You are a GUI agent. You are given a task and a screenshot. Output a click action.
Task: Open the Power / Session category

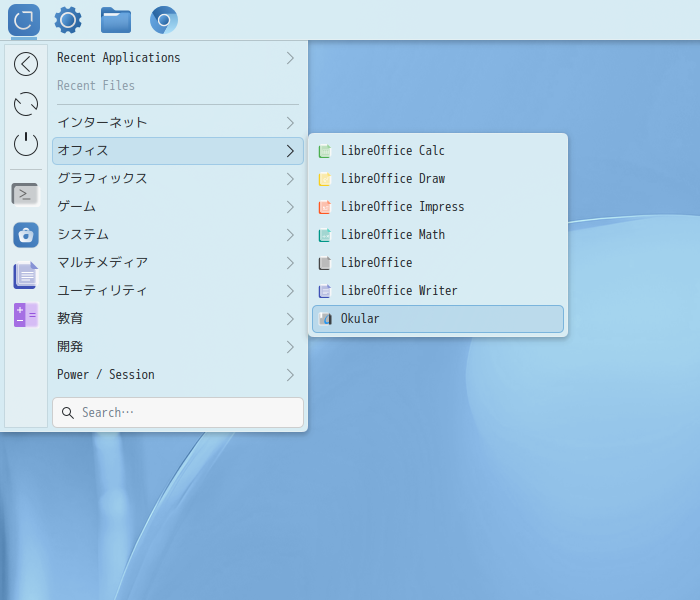178,375
